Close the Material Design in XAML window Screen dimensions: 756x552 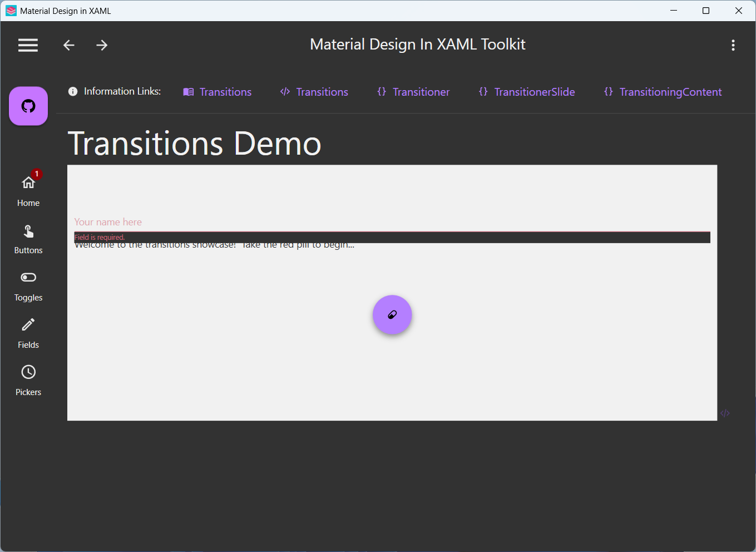tap(739, 11)
